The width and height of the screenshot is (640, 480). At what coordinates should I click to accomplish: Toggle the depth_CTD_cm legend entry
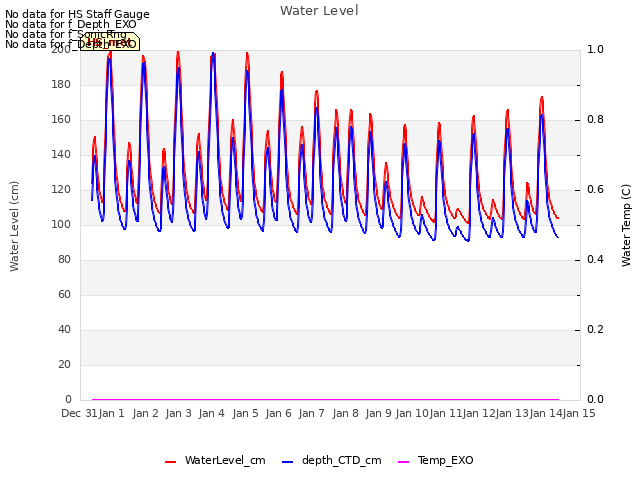point(331,460)
